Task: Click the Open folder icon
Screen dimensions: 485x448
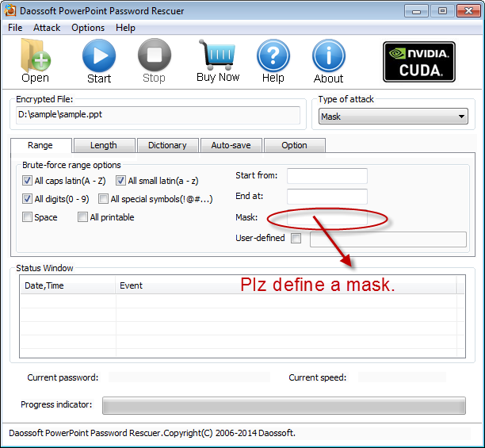Action: point(35,56)
